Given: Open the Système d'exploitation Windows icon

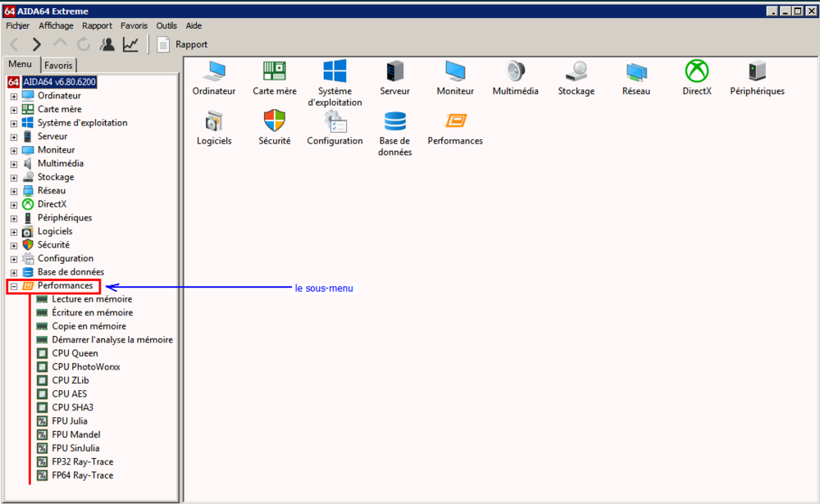Looking at the screenshot, I should [x=335, y=72].
